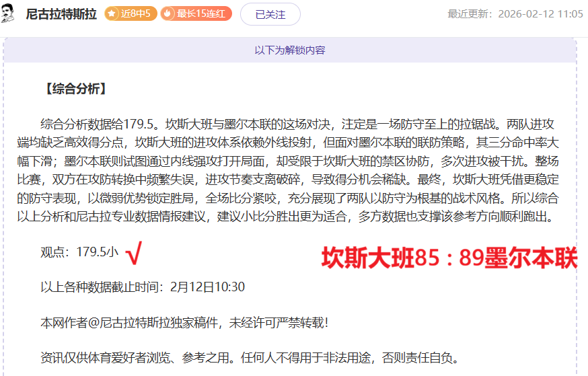Click the 数据截止时间 2月12日10:30 line
Screen dimensions: 588x376
pos(143,287)
